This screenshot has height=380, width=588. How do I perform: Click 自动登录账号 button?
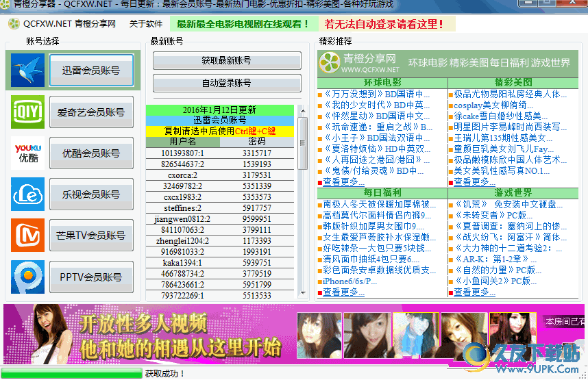click(227, 83)
